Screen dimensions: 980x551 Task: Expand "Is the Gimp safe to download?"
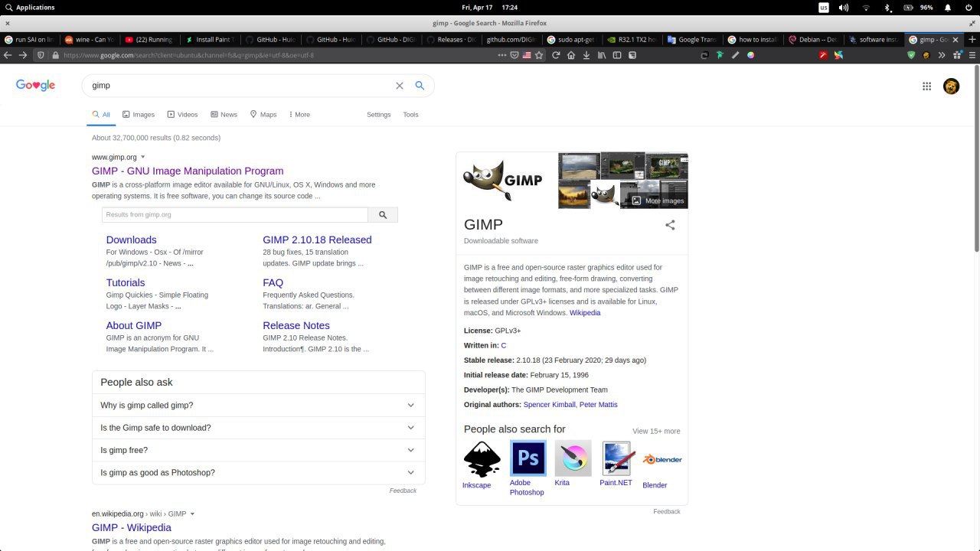(258, 428)
